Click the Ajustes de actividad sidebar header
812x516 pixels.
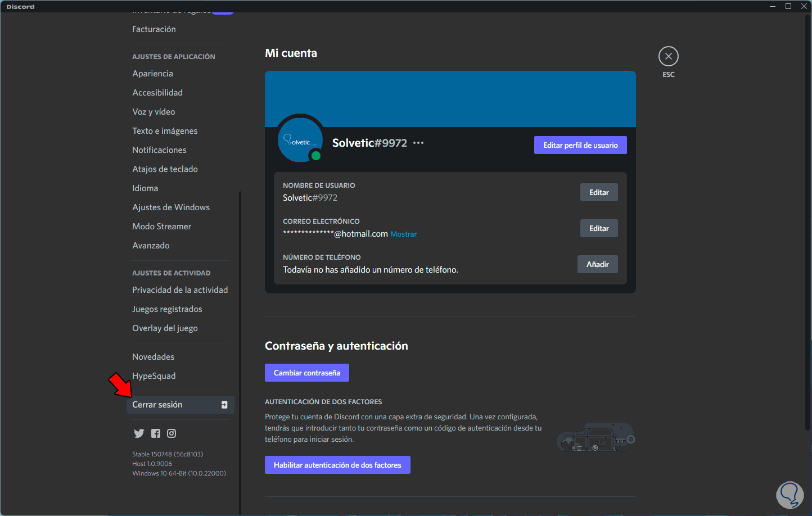(172, 273)
